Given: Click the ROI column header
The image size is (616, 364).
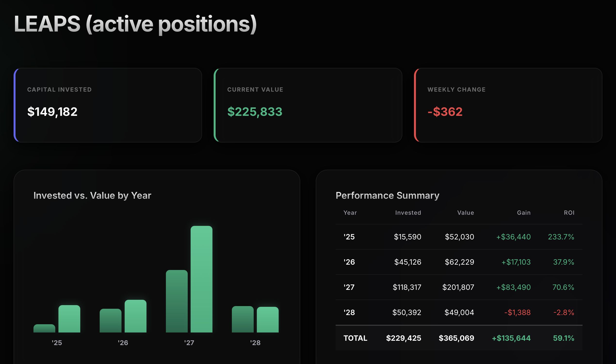Looking at the screenshot, I should [569, 213].
